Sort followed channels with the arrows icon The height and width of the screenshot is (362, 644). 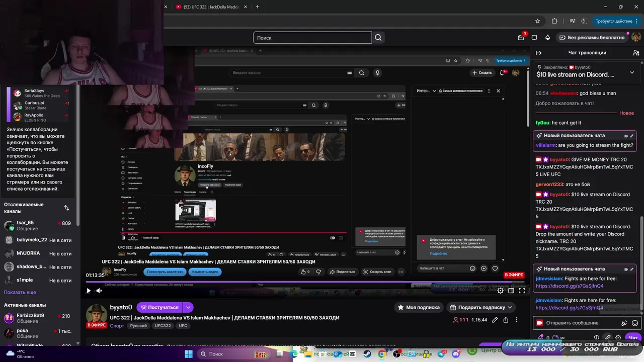click(66, 208)
